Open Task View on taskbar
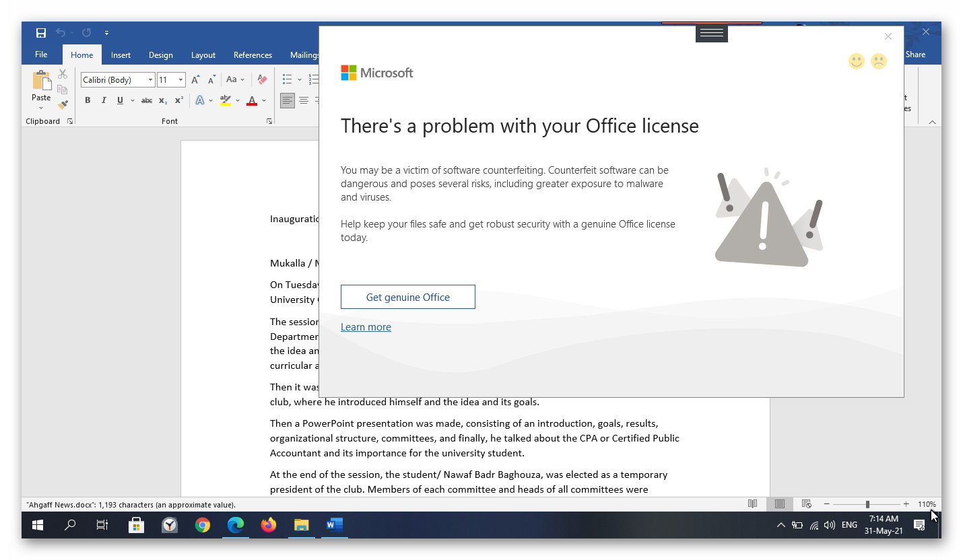 pos(102,525)
